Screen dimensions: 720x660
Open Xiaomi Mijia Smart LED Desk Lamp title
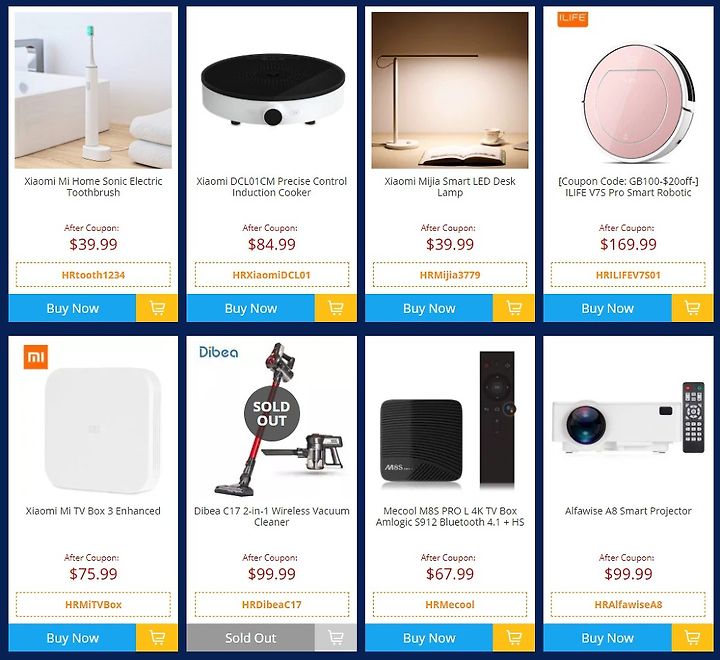point(450,186)
